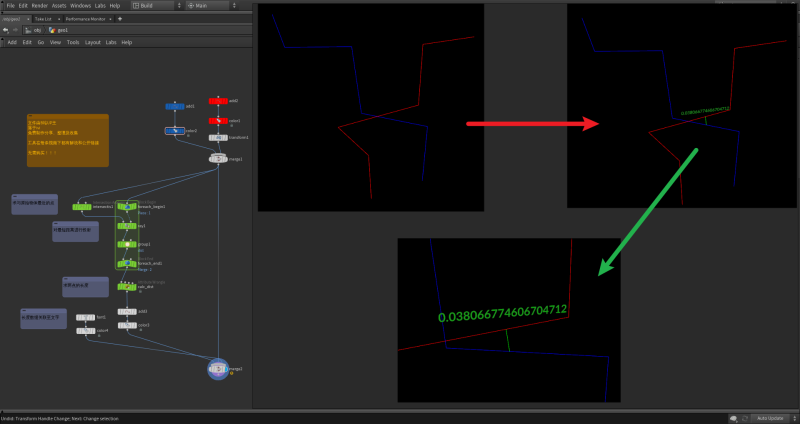This screenshot has width=800, height=424.
Task: Add a new pane tab with plus icon
Action: (x=121, y=18)
